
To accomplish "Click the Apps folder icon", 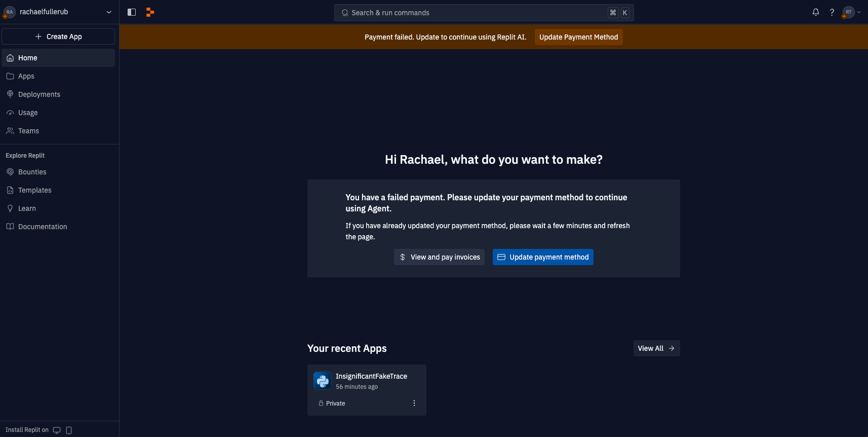I will (10, 76).
